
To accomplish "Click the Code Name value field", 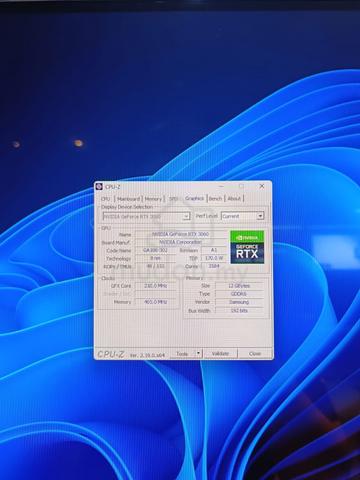I will pos(155,250).
